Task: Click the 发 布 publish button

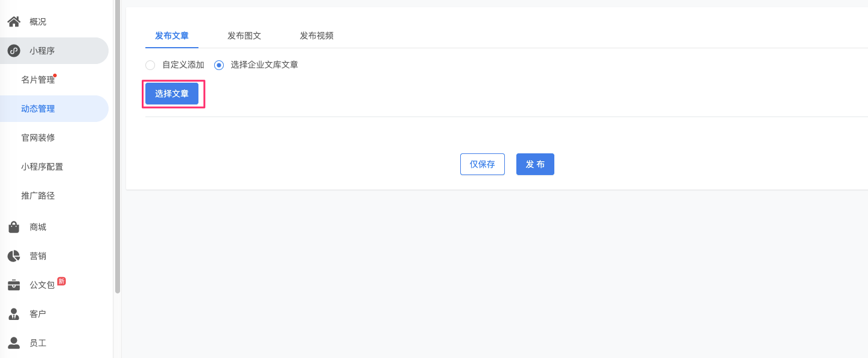Action: coord(535,164)
